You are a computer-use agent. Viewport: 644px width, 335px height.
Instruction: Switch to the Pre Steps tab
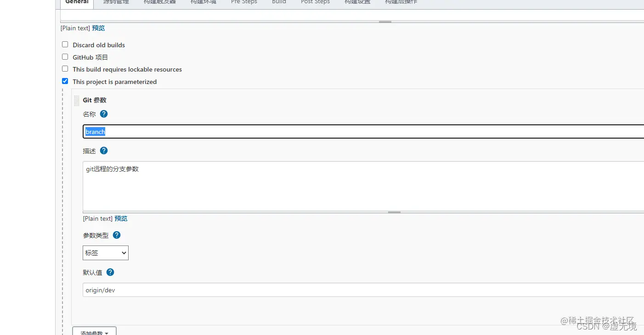pos(244,3)
